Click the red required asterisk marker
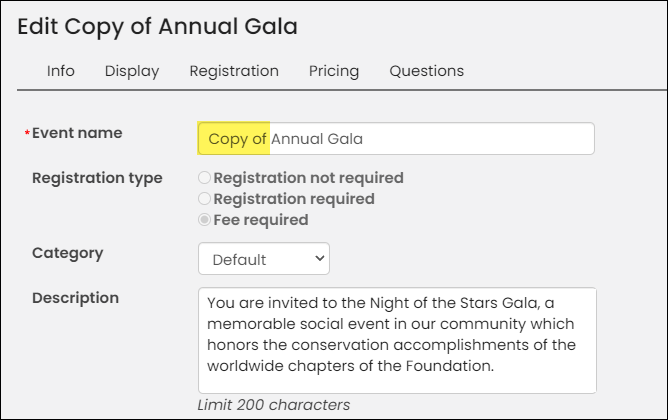Viewport: 668px width, 420px height. [27, 133]
